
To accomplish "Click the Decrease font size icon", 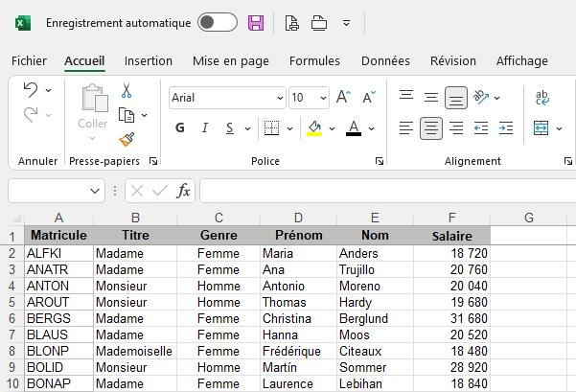I will [x=369, y=97].
